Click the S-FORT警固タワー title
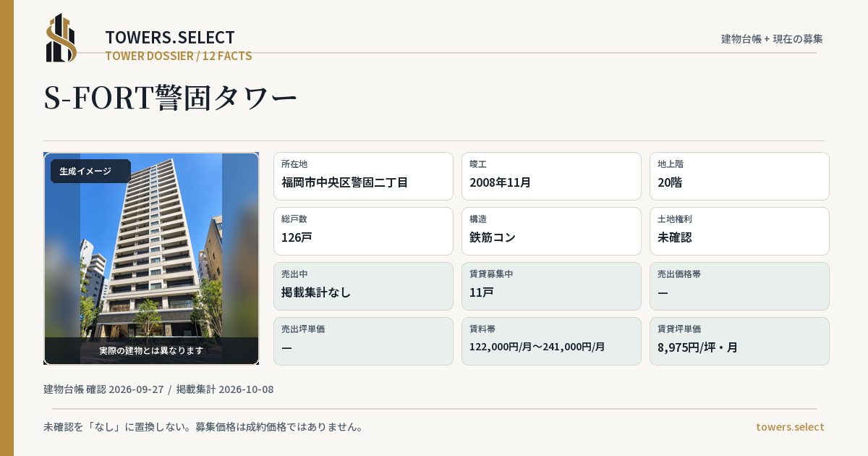This screenshot has height=456, width=868. pyautogui.click(x=171, y=98)
